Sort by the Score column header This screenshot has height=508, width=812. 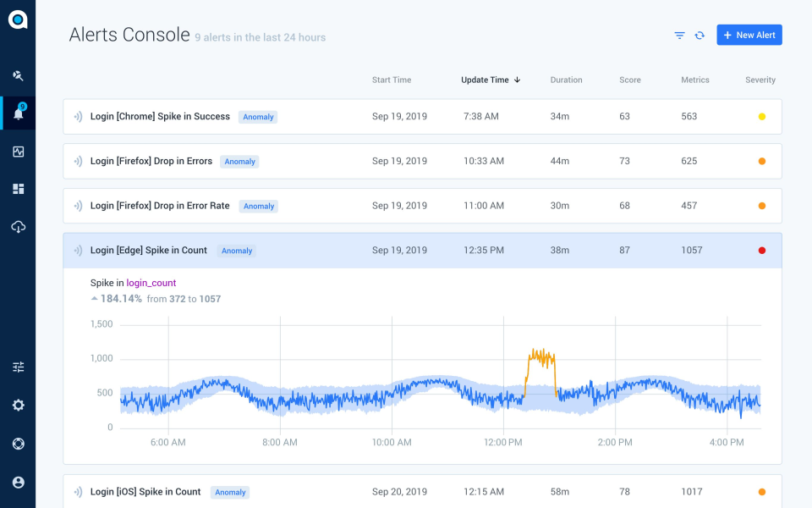(629, 80)
